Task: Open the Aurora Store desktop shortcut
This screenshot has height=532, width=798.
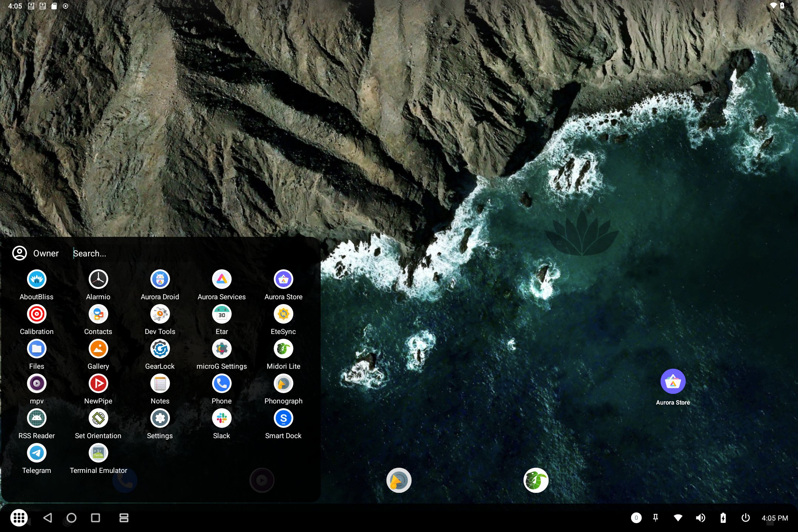Action: click(x=673, y=381)
